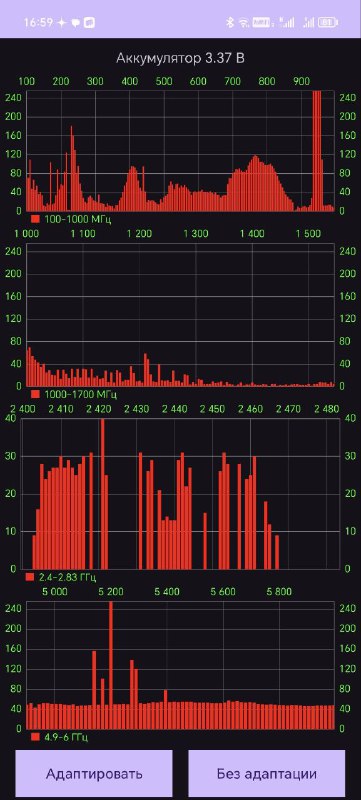
Task: Tap the tallest bar near 5200 in bottom chart
Action: [x=111, y=665]
